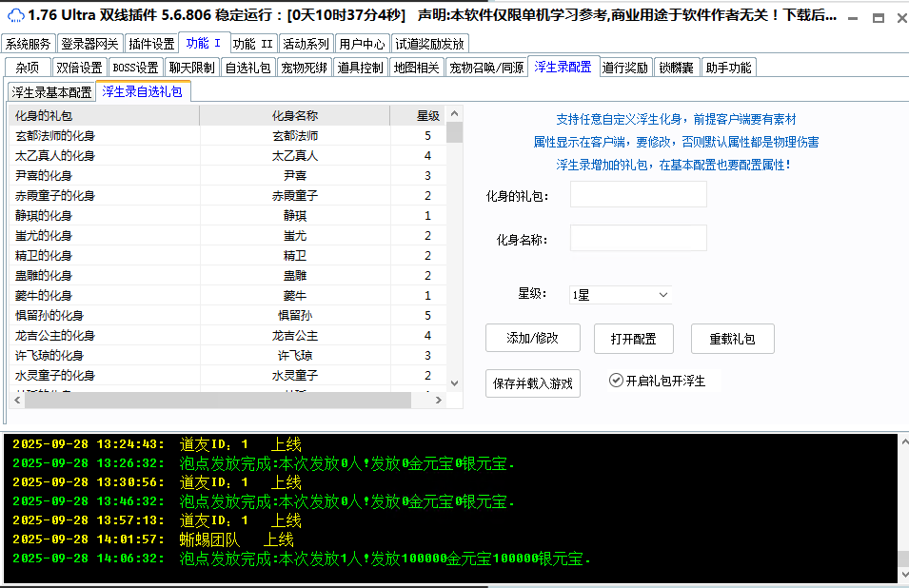Click the cloud app icon in title bar

(x=15, y=15)
